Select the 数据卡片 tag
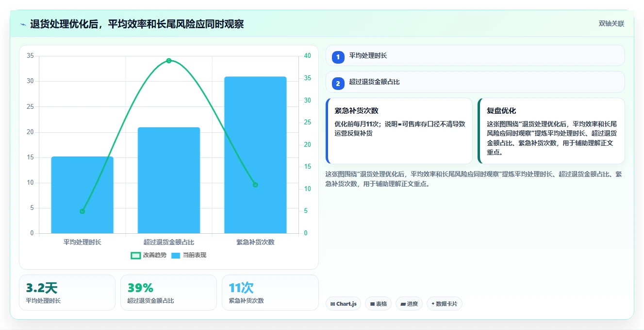Image resolution: width=644 pixels, height=330 pixels. coord(444,304)
